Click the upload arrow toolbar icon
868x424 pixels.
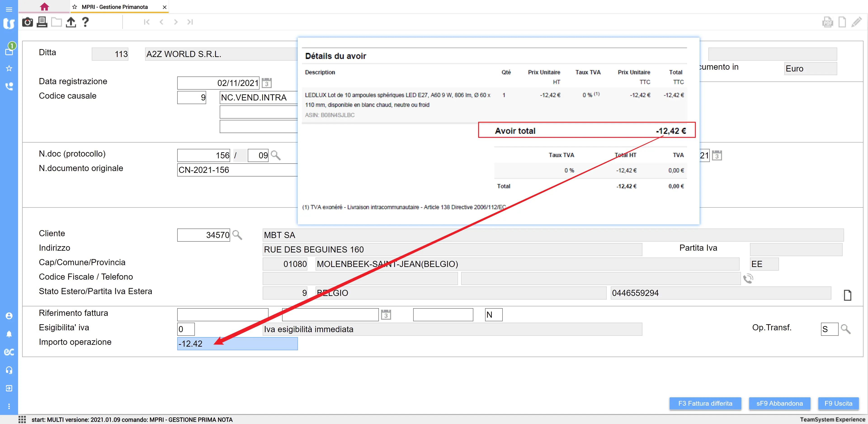(x=71, y=22)
